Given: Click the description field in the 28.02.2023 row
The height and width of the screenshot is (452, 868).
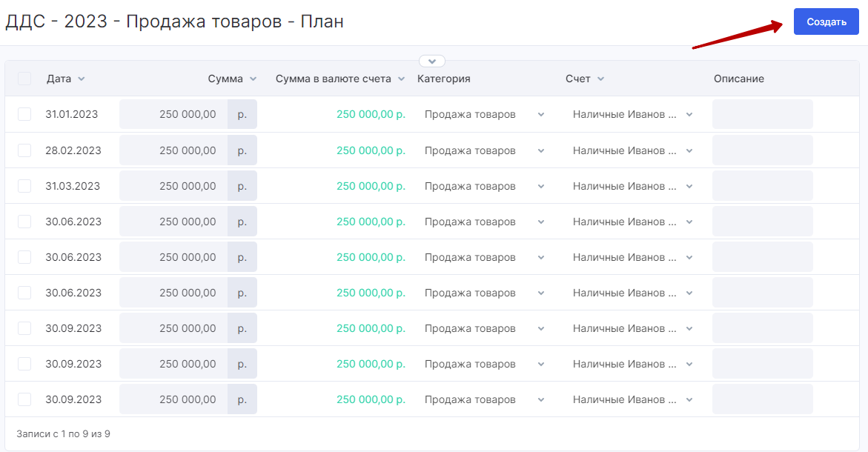Looking at the screenshot, I should [762, 150].
